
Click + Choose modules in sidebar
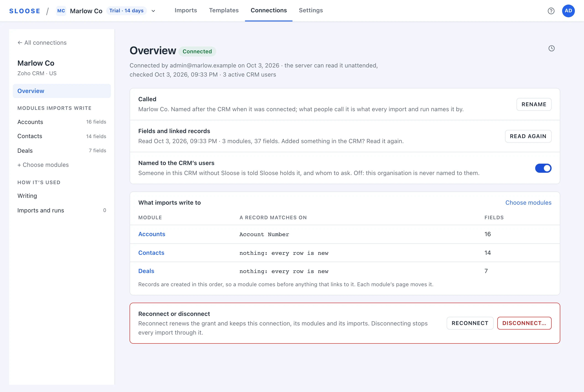(43, 165)
